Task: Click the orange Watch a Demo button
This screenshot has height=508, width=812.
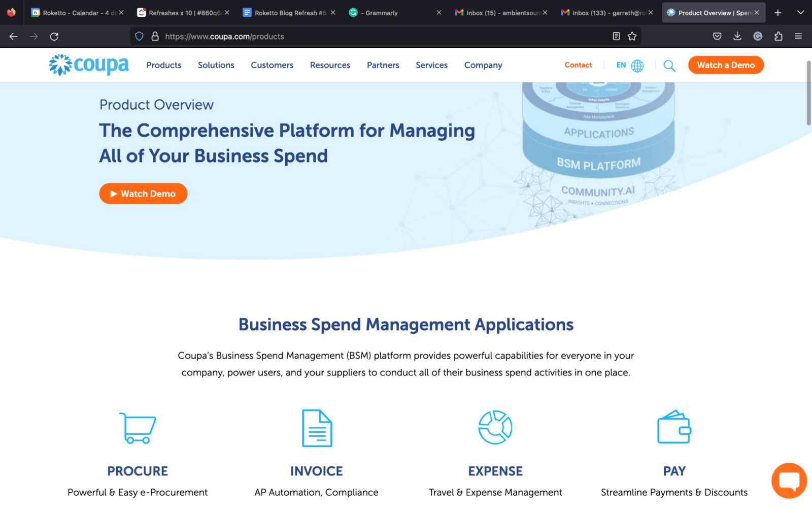Action: (725, 65)
